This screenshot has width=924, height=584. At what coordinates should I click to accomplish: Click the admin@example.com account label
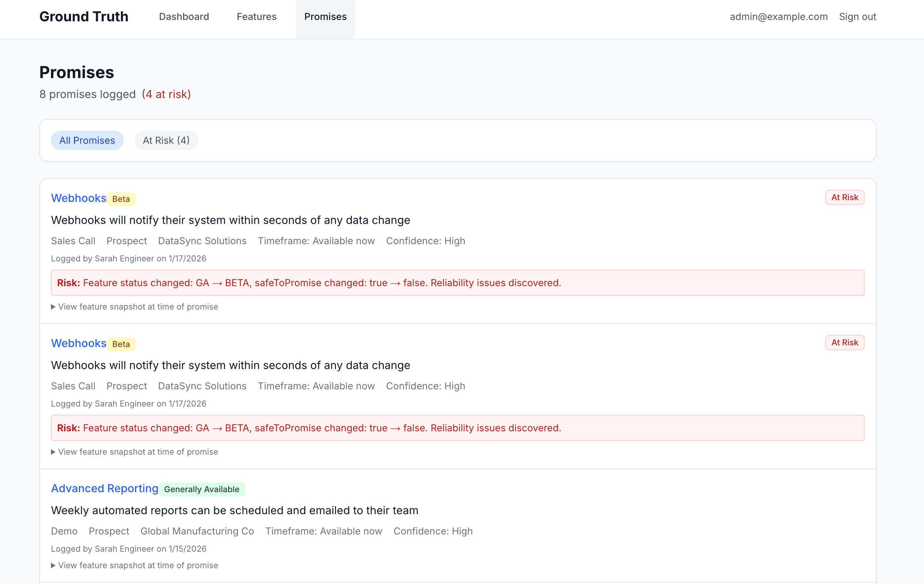(x=779, y=17)
